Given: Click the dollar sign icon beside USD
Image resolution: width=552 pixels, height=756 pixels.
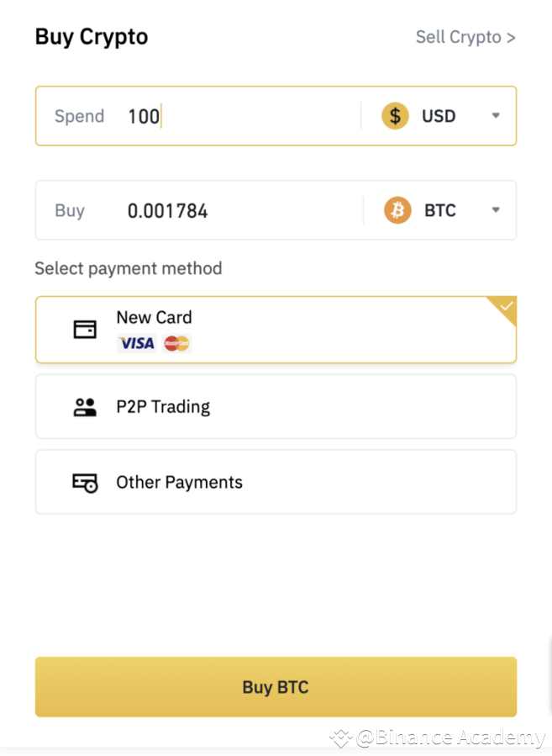Looking at the screenshot, I should click(x=395, y=116).
